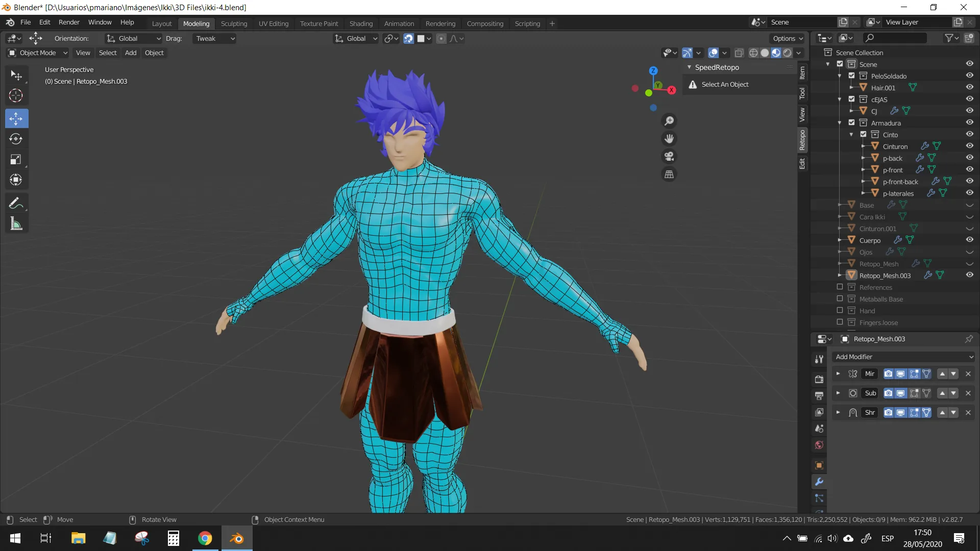The image size is (980, 551).
Task: Open Render properties tab
Action: click(819, 379)
